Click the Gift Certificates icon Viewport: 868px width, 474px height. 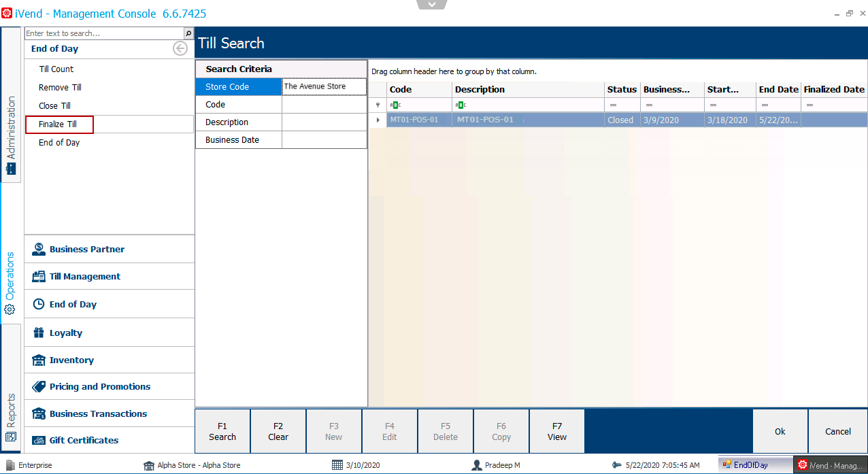point(38,440)
